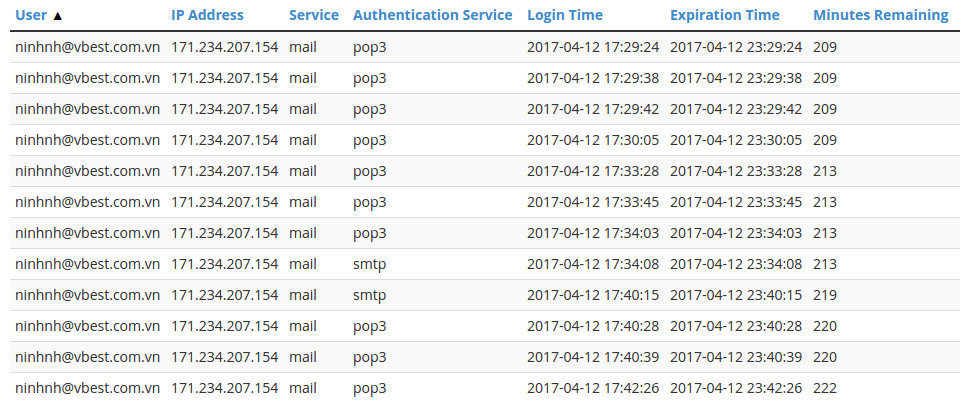Click expiration time 2017-04-12 23:40:39
Screen dimensions: 975x416
coord(736,357)
